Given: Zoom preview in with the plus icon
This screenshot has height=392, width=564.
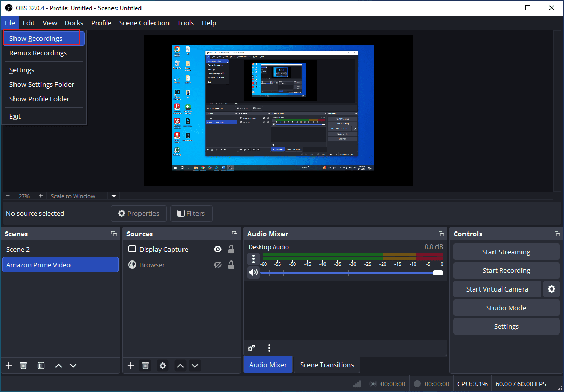Looking at the screenshot, I should (x=41, y=196).
